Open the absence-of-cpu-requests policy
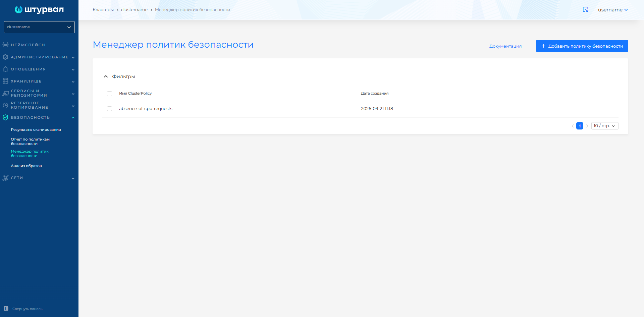The width and height of the screenshot is (644, 317). (146, 109)
